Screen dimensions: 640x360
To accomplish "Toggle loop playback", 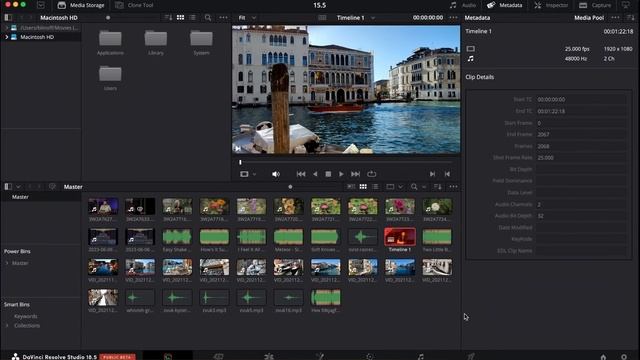I will click(371, 174).
